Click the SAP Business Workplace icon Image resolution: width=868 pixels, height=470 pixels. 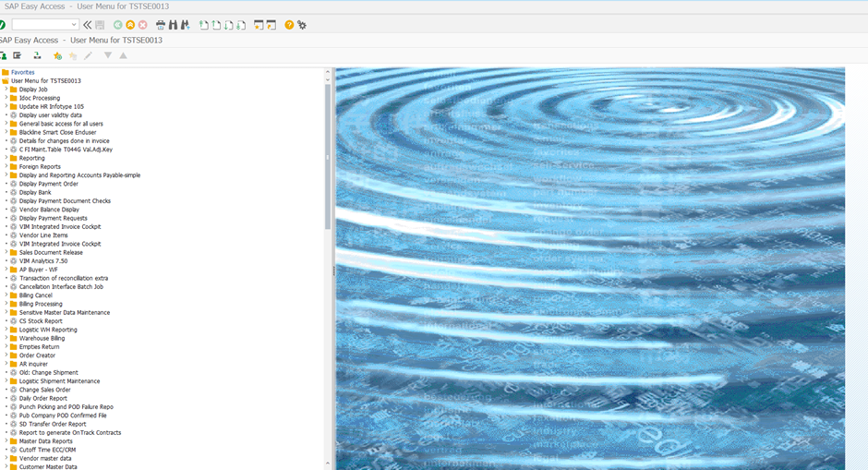tap(18, 56)
